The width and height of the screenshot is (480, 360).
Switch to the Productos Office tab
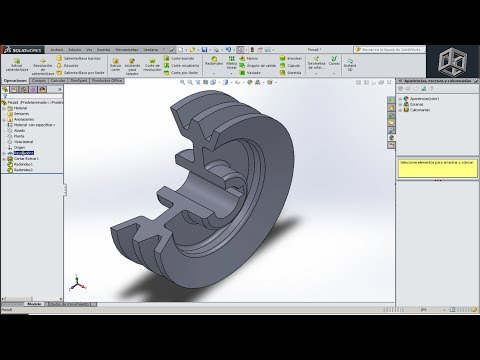coord(107,81)
